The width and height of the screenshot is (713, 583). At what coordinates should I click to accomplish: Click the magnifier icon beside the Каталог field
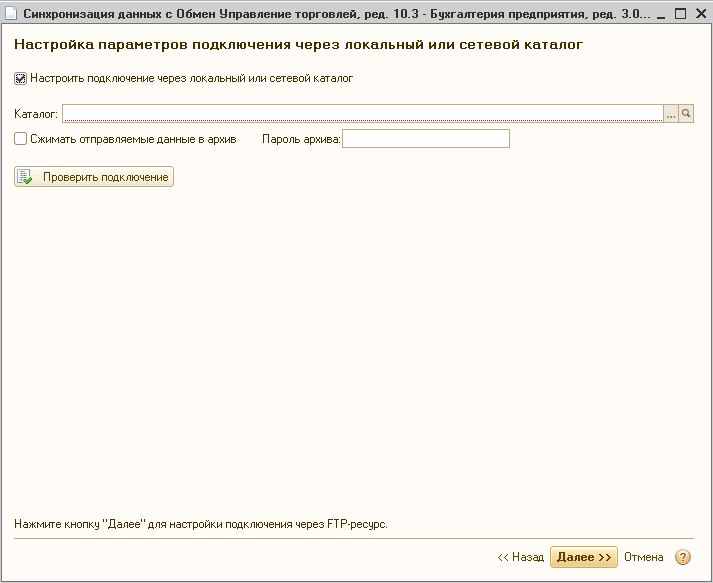pyautogui.click(x=687, y=114)
